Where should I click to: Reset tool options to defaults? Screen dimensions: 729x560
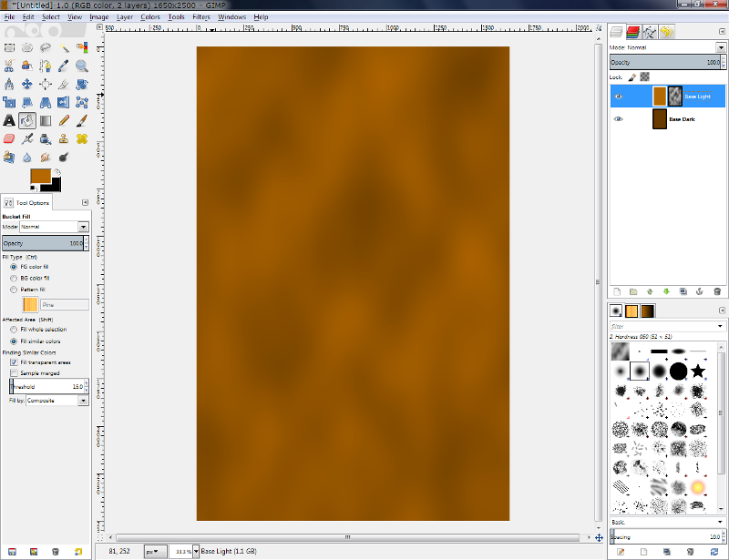pyautogui.click(x=78, y=552)
